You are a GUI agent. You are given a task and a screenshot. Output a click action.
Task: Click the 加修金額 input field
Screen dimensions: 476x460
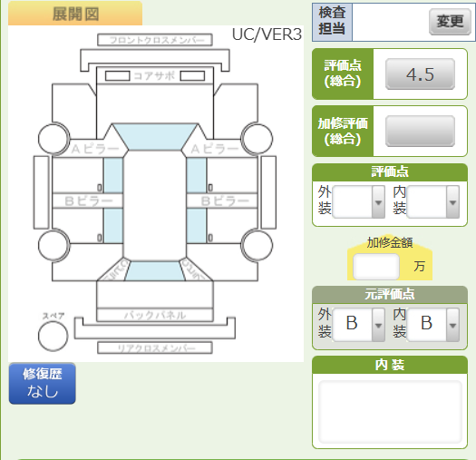[376, 267]
